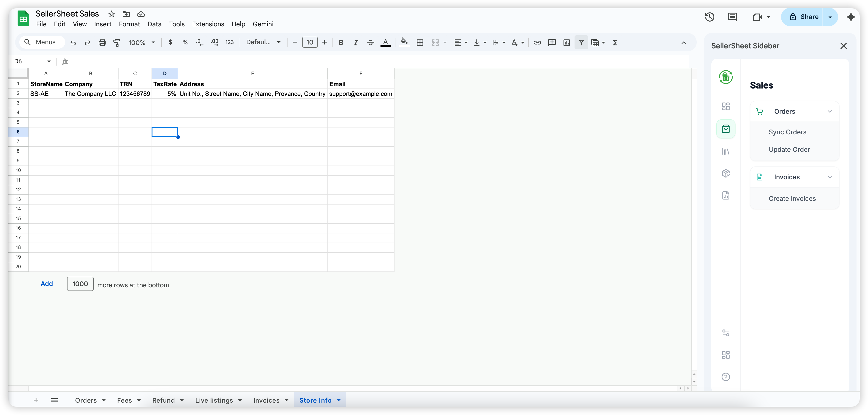
Task: Select sidebar library books icon
Action: pyautogui.click(x=725, y=152)
